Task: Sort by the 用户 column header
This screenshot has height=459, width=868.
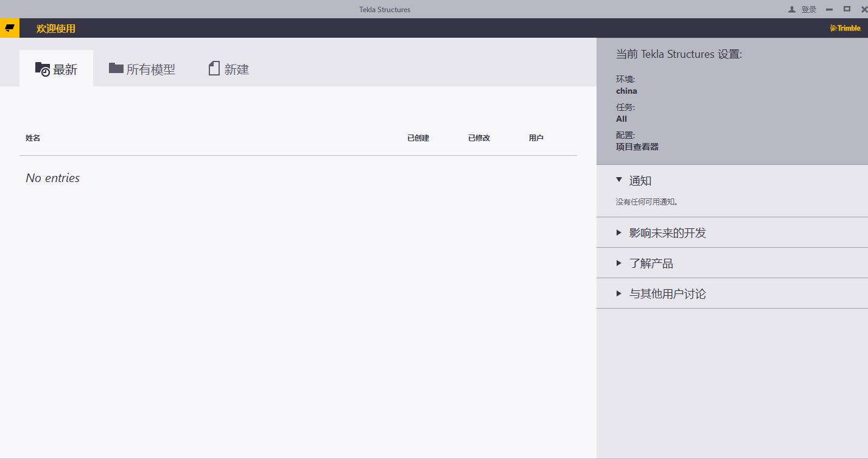Action: click(536, 138)
